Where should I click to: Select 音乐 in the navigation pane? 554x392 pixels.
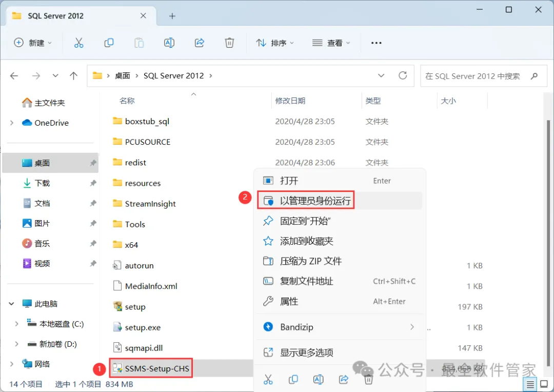[50, 244]
